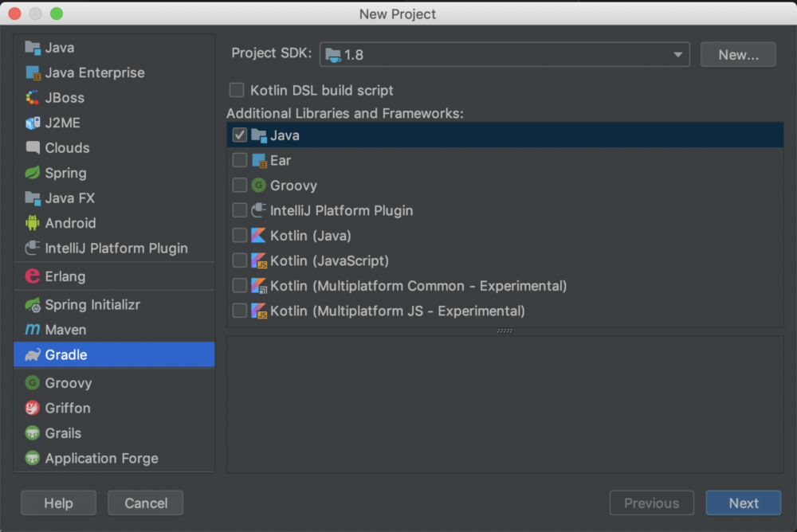Uncheck the Java library checkbox
This screenshot has height=532, width=797.
(x=240, y=135)
